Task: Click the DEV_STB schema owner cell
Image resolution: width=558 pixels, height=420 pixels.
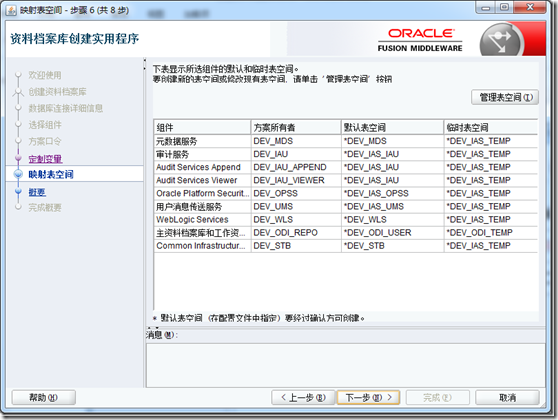Action: point(296,246)
